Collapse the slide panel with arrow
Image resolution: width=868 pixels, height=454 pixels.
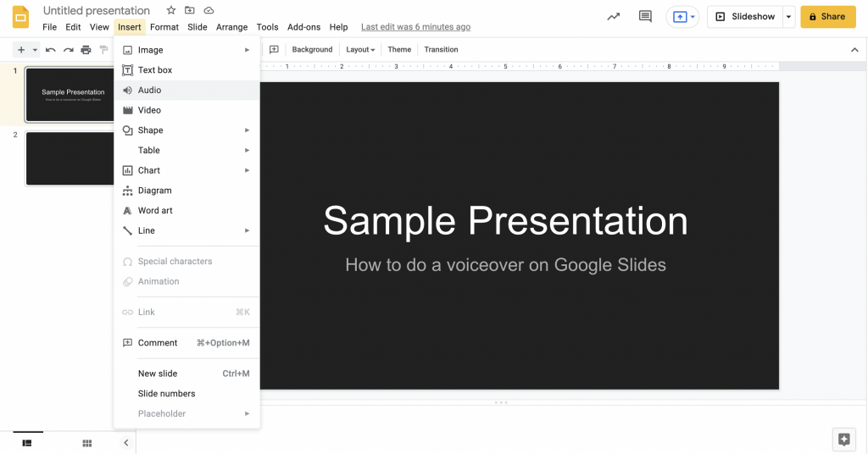click(x=126, y=442)
